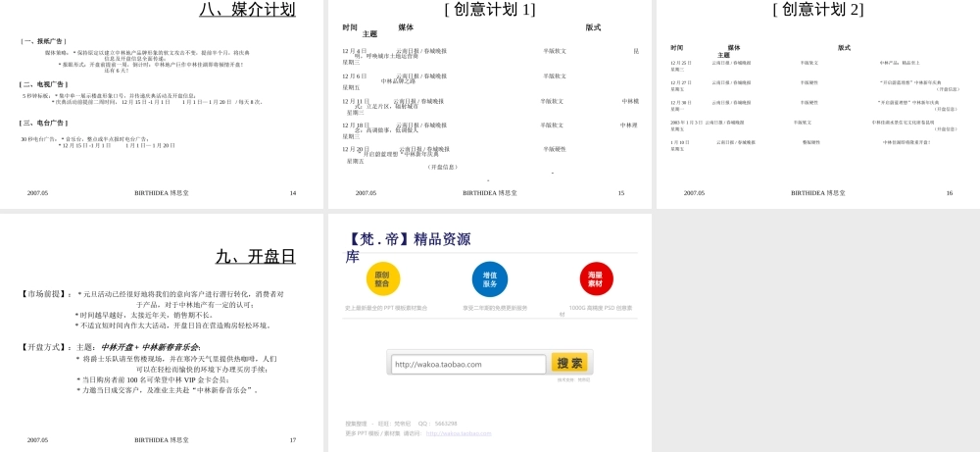Click 版式 column header in 创意计划 2

click(x=845, y=48)
